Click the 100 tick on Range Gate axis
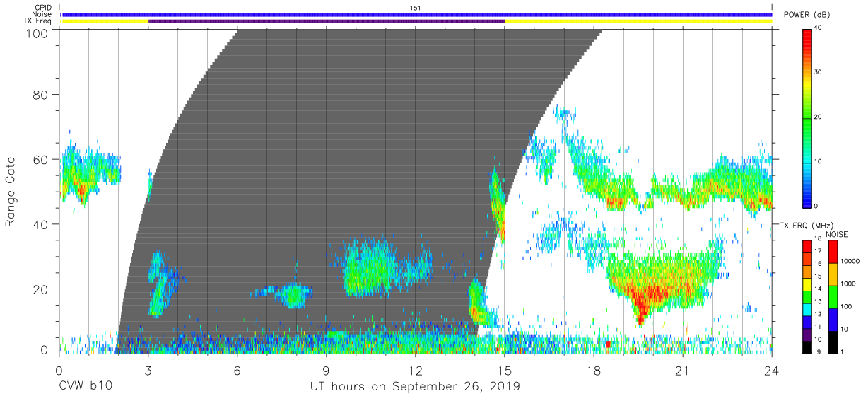868x401 pixels. coord(36,33)
